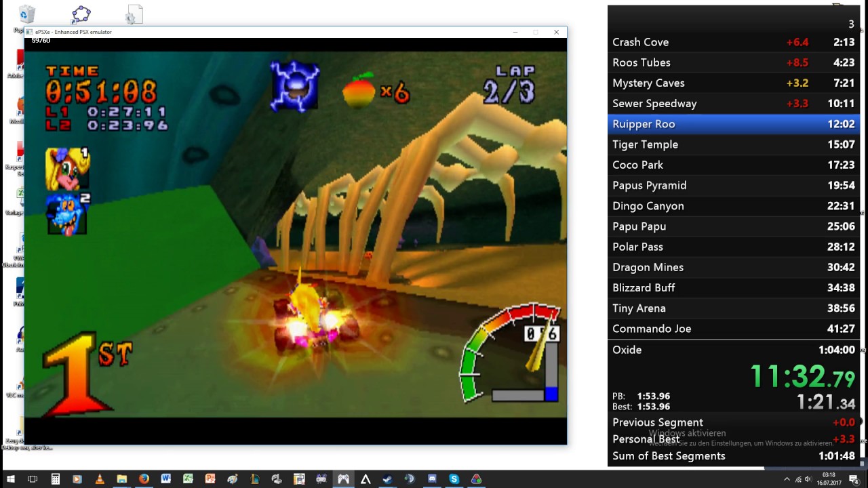
Task: Open Skype from the taskbar
Action: point(454,479)
